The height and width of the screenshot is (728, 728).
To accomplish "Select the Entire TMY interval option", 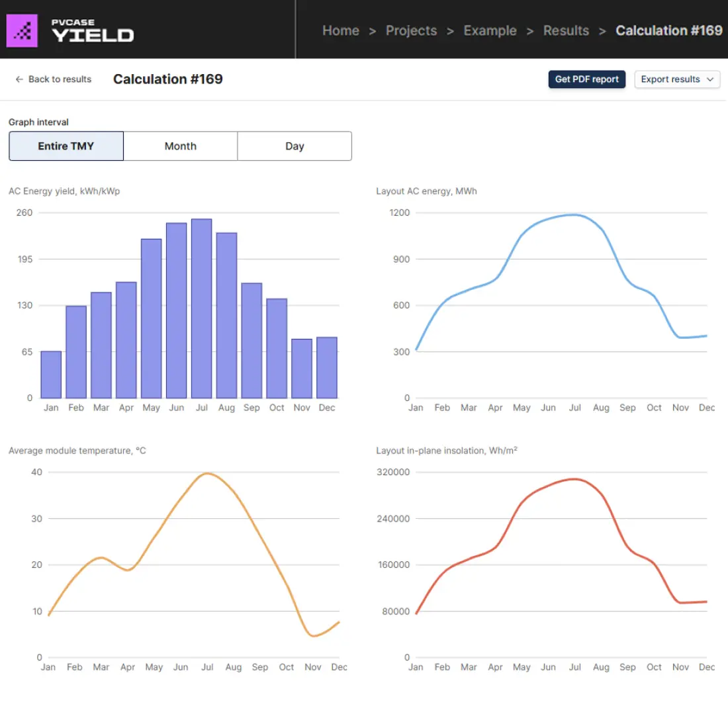I will 66,146.
